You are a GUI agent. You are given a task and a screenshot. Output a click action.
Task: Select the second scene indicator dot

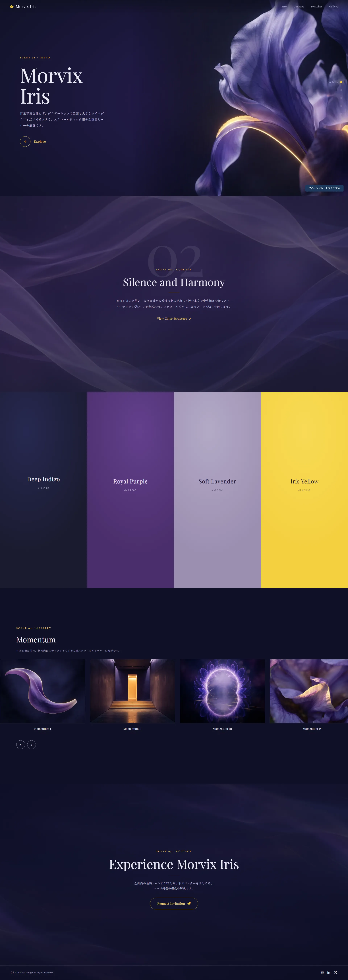341,90
